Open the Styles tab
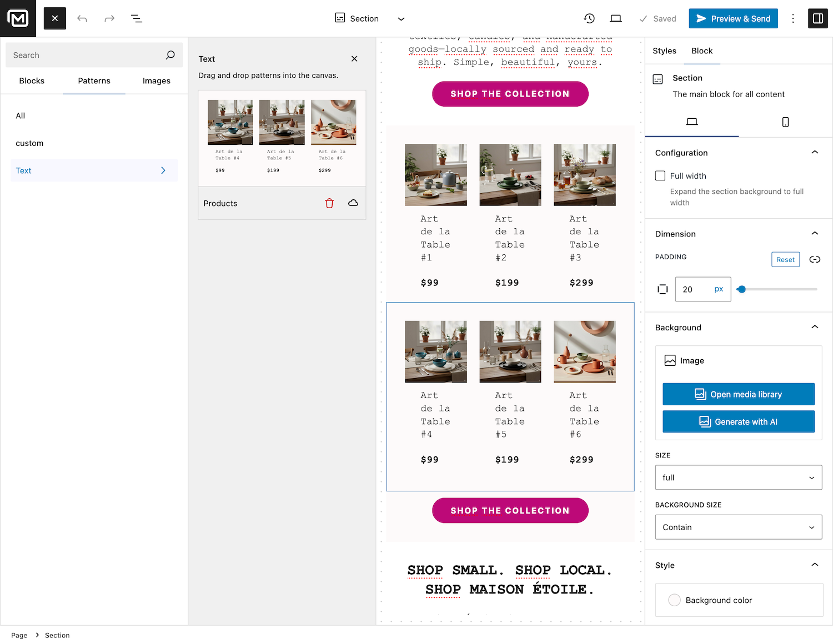This screenshot has height=644, width=833. point(664,51)
